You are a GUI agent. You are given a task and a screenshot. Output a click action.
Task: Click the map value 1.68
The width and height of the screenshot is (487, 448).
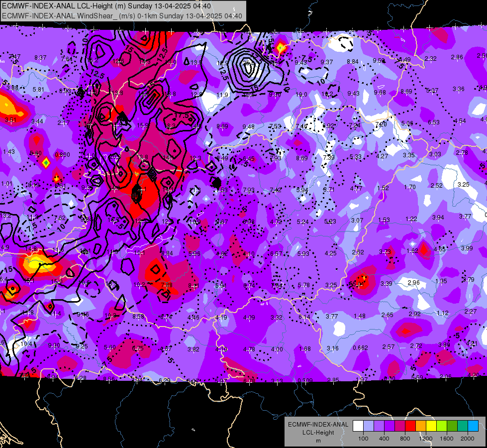click(304, 348)
